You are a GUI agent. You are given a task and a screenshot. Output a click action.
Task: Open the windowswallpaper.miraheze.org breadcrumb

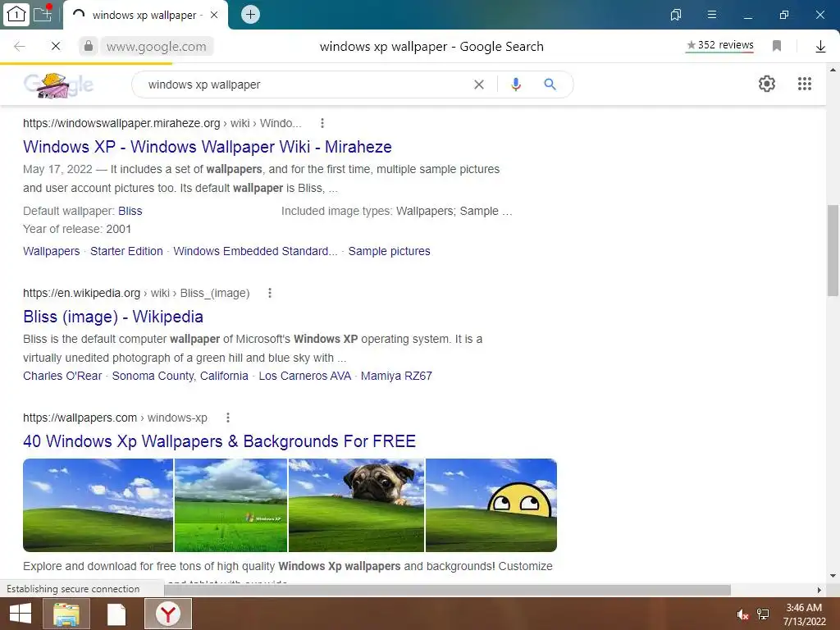162,123
